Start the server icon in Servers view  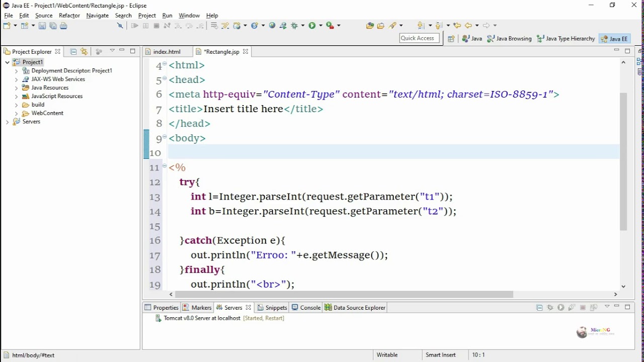tap(560, 307)
